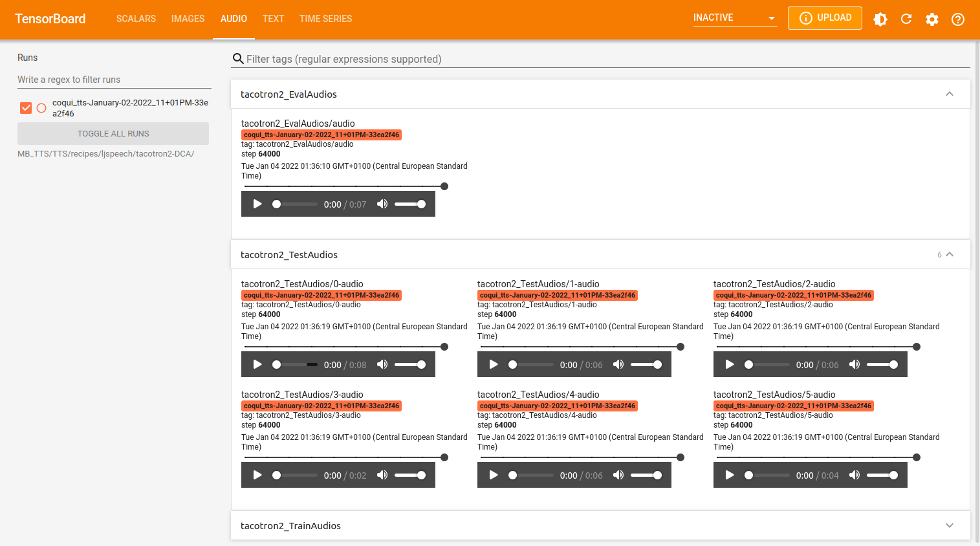Click TOGGLE ALL RUNS button

pos(113,134)
